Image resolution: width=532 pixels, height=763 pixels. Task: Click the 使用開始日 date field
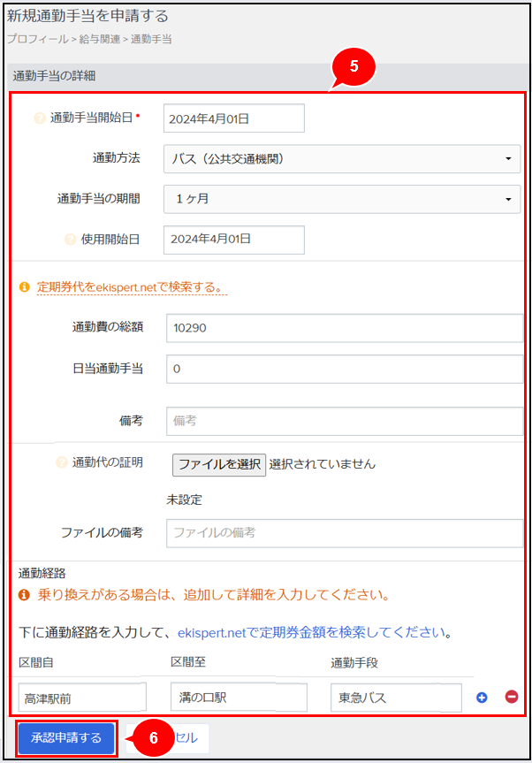[x=233, y=239]
